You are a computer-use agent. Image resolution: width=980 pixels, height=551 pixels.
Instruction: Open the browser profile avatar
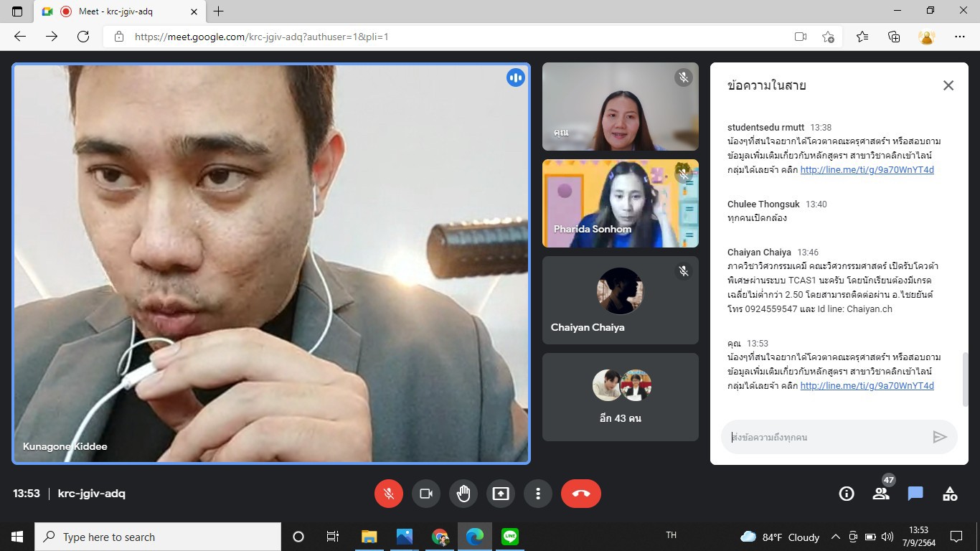(x=927, y=37)
